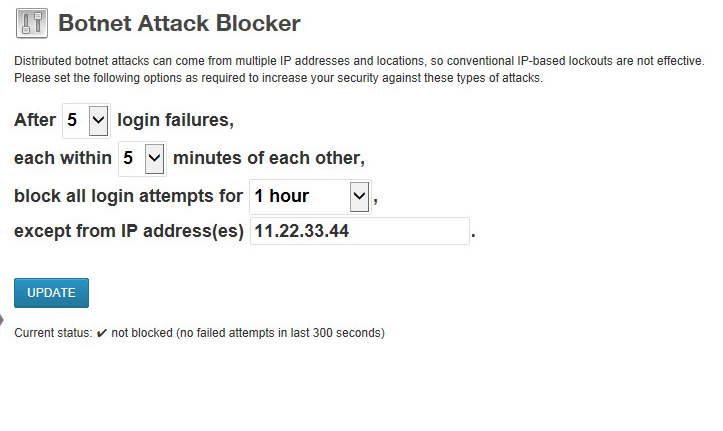Click the 'After' label
Viewport: 723px width, 431px height.
(x=35, y=120)
